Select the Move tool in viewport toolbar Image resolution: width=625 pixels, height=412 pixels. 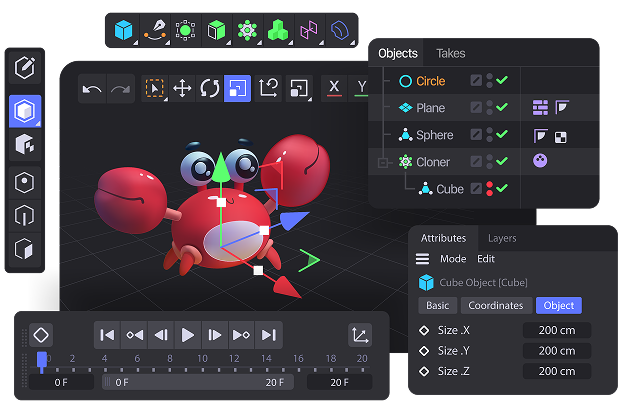pos(182,89)
